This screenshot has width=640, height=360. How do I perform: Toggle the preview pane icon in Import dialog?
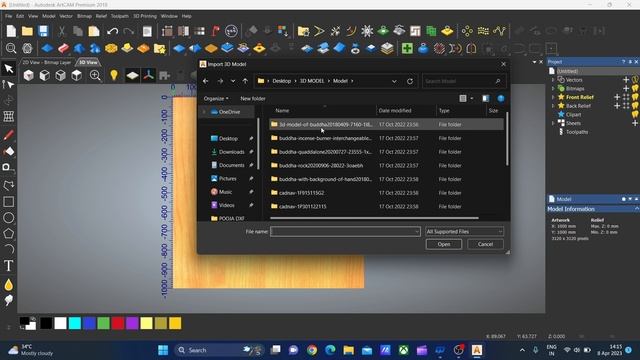(486, 98)
